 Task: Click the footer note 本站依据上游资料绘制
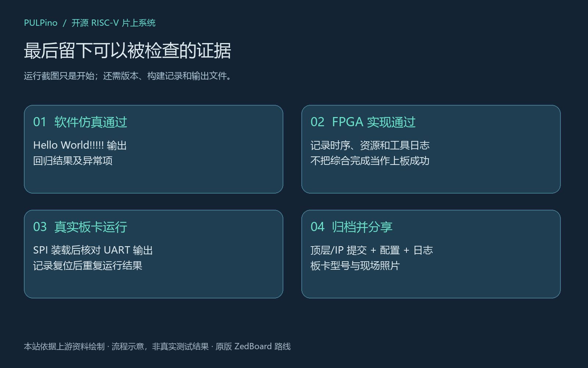64,346
